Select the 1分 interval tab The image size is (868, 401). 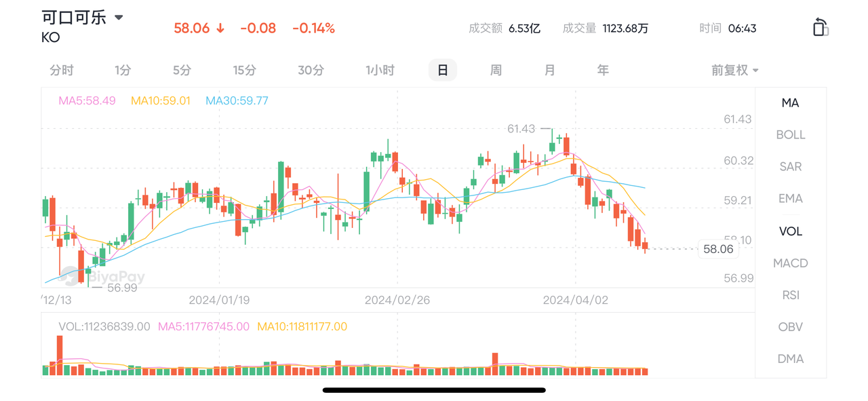[x=123, y=70]
